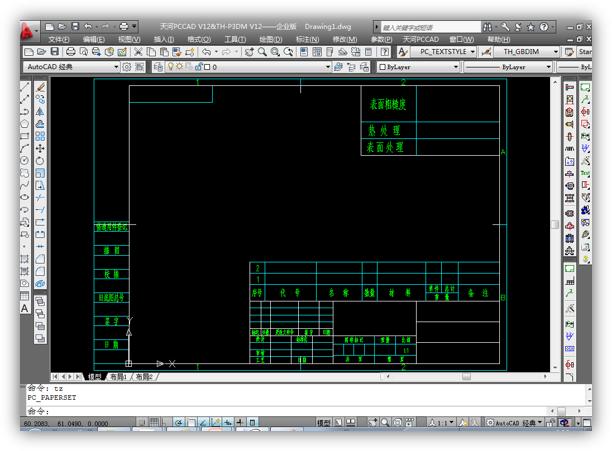Click the 模型 button in the status bar
612x451 pixels.
pyautogui.click(x=324, y=424)
